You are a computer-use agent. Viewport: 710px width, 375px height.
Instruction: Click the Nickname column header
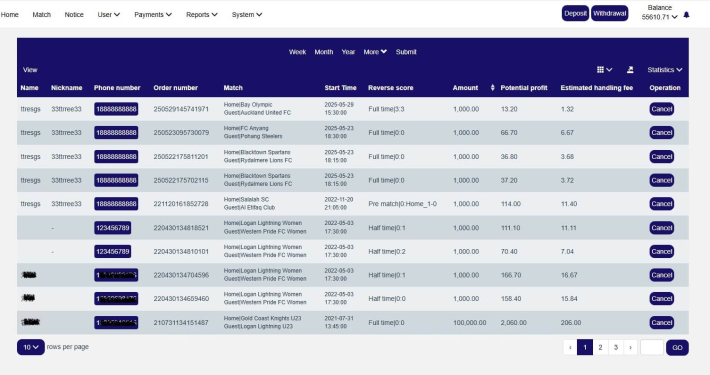coord(67,88)
